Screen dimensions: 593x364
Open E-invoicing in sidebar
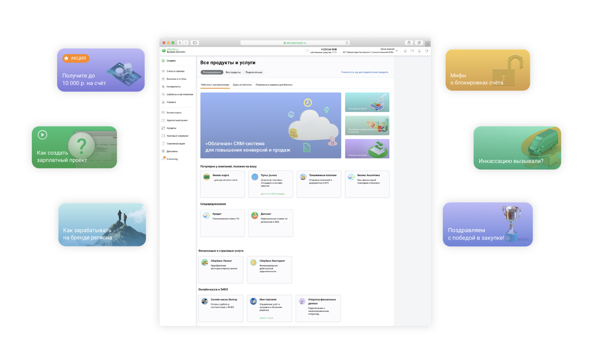pyautogui.click(x=170, y=159)
